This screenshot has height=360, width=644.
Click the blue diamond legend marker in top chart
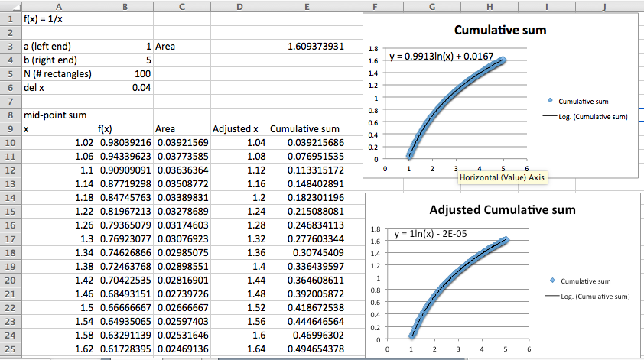pos(549,101)
